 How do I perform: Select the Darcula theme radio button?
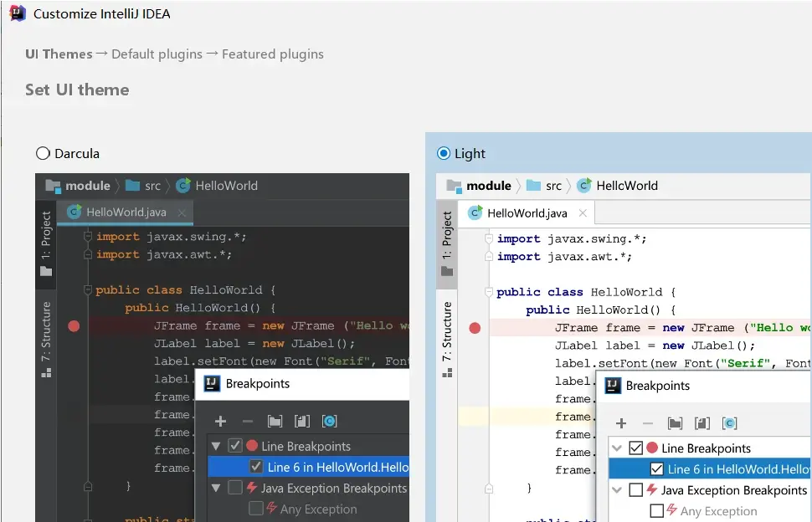pyautogui.click(x=43, y=154)
